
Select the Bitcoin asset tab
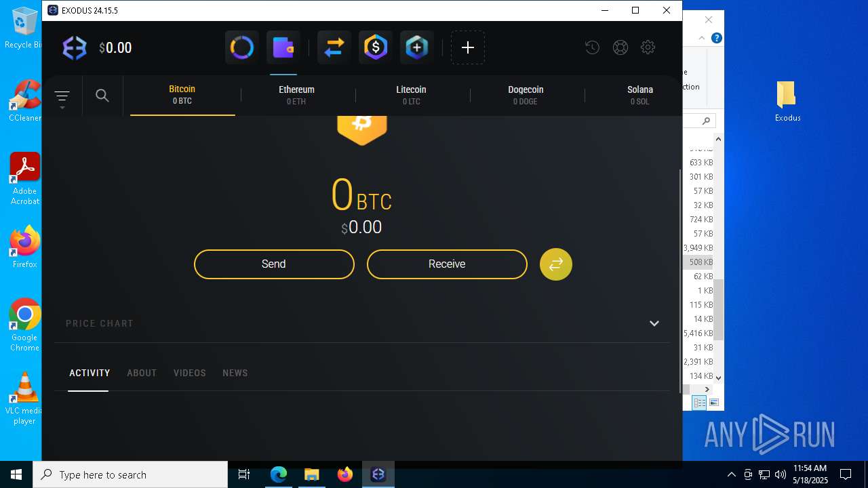pos(182,95)
